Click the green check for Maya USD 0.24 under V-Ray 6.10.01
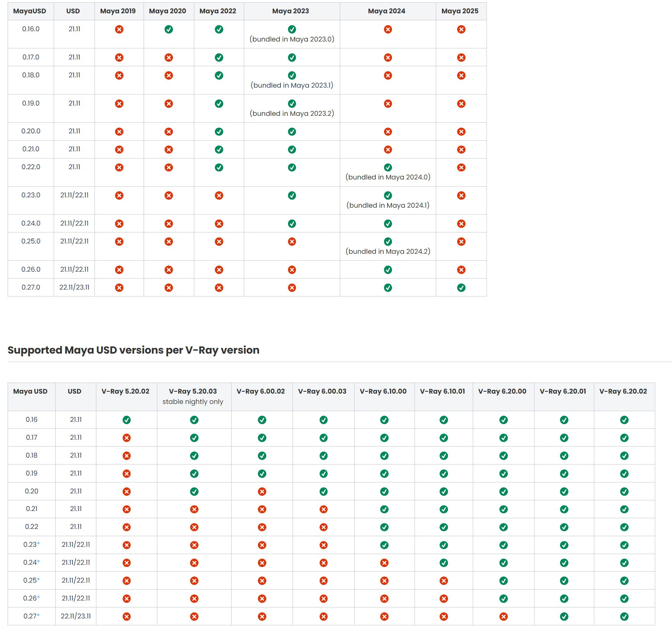The width and height of the screenshot is (672, 636). pos(444,563)
